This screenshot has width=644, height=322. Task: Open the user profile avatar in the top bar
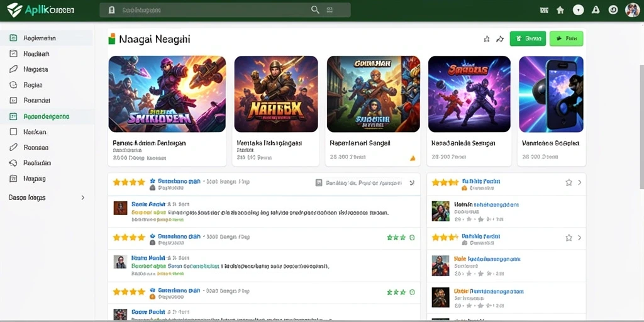pos(632,10)
